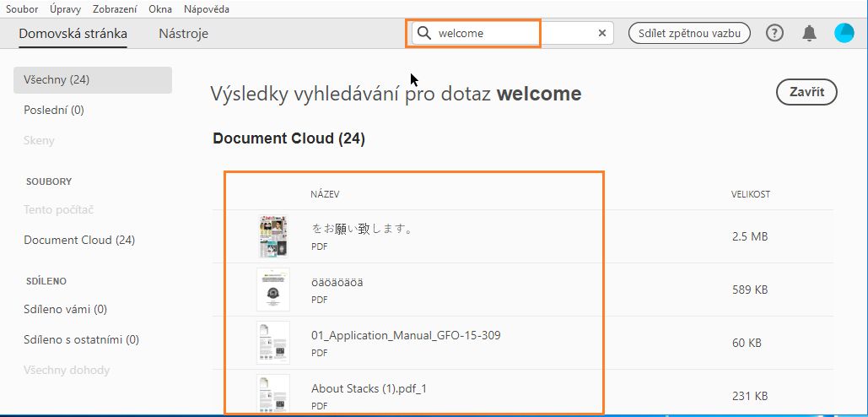Open the user profile avatar
The image size is (868, 417).
(844, 33)
